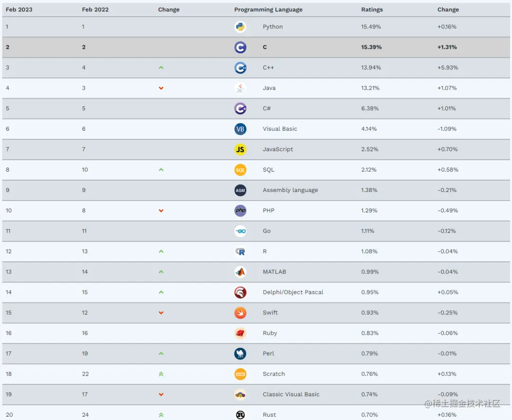The width and height of the screenshot is (512, 420).
Task: Click double up arrow in Scratch row
Action: [161, 374]
